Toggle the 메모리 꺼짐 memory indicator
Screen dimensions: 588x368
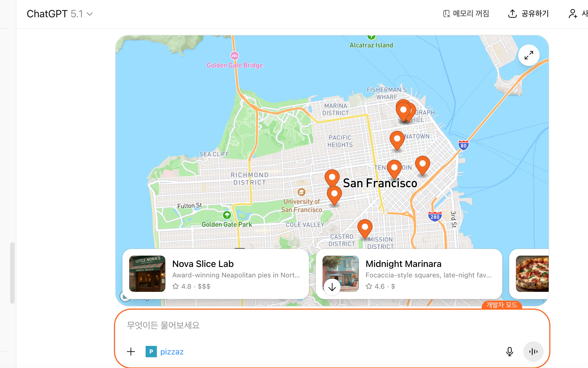click(466, 14)
